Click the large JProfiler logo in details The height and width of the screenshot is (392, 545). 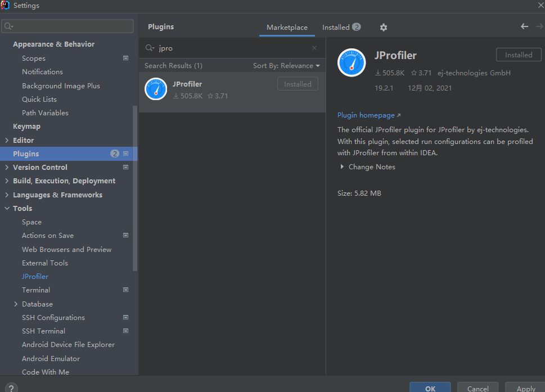coord(352,62)
